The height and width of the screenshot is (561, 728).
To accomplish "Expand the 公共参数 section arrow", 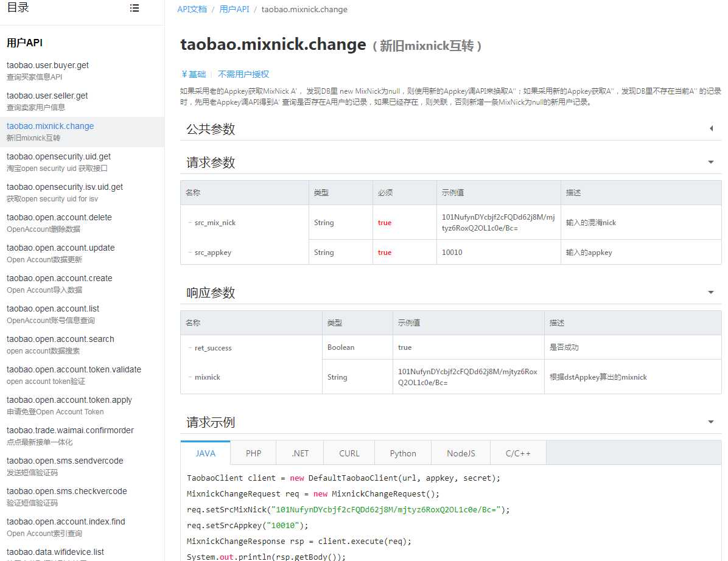I will (712, 128).
